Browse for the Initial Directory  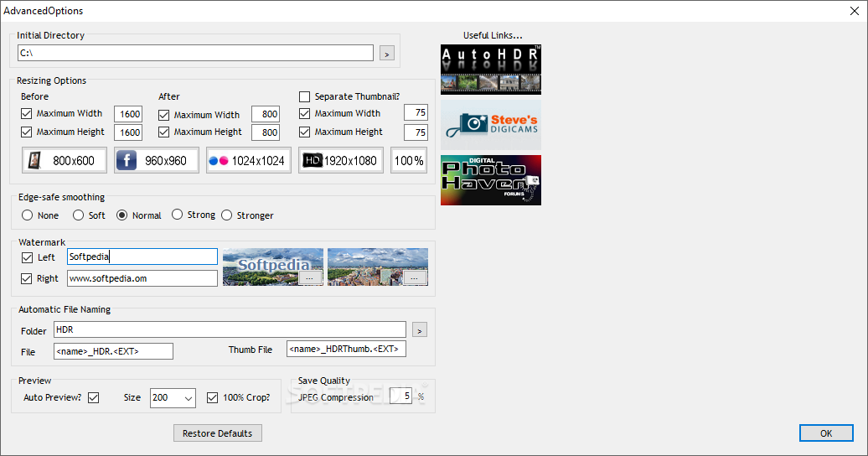(x=386, y=53)
